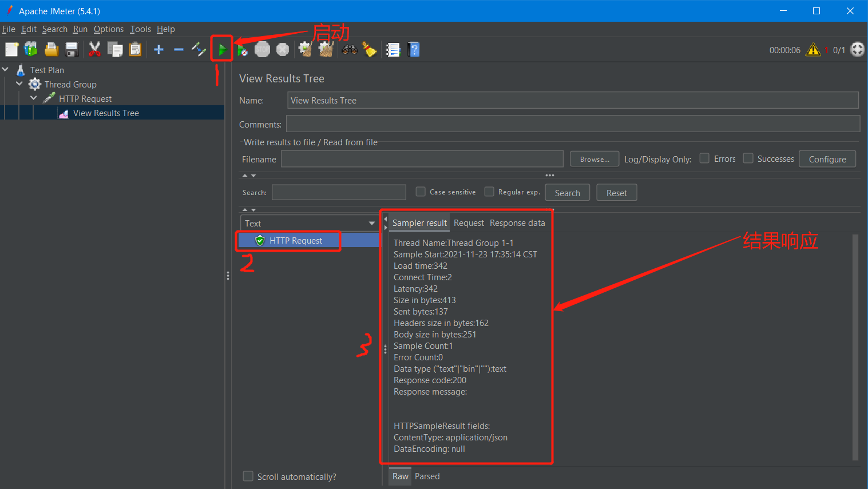Viewport: 868px width, 489px height.
Task: Start the test with green play icon
Action: 222,50
